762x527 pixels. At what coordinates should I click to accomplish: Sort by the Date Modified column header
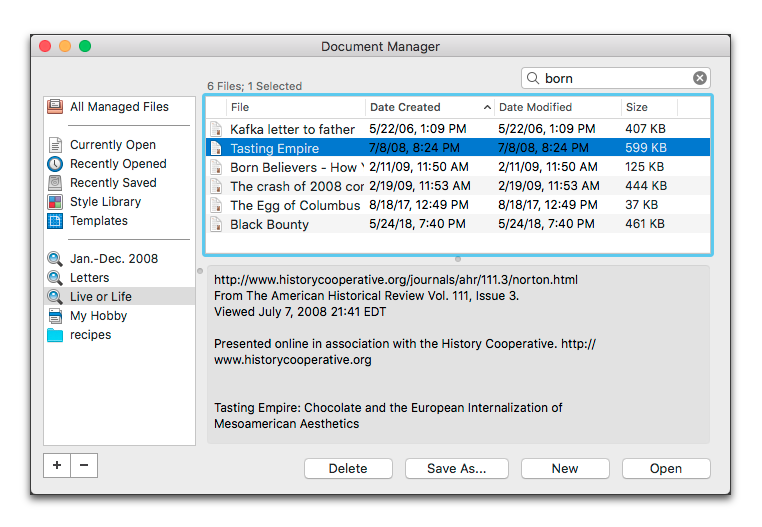[557, 107]
